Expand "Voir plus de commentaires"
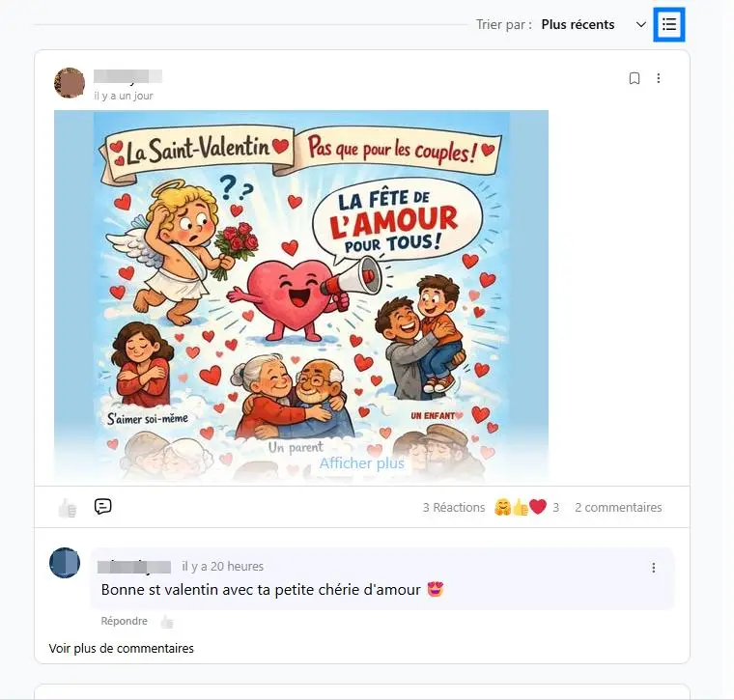 pos(122,648)
